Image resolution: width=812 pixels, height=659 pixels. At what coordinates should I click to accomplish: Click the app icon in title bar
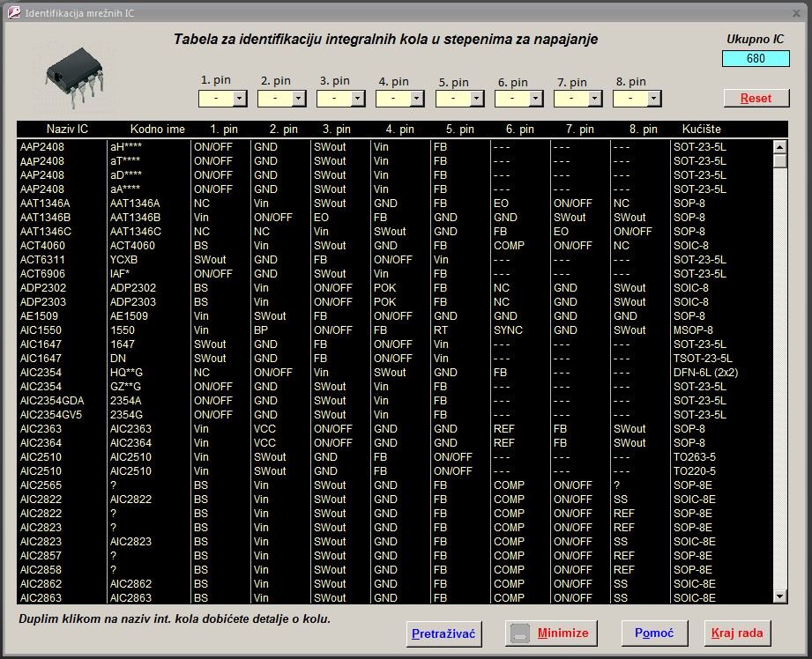click(x=13, y=14)
